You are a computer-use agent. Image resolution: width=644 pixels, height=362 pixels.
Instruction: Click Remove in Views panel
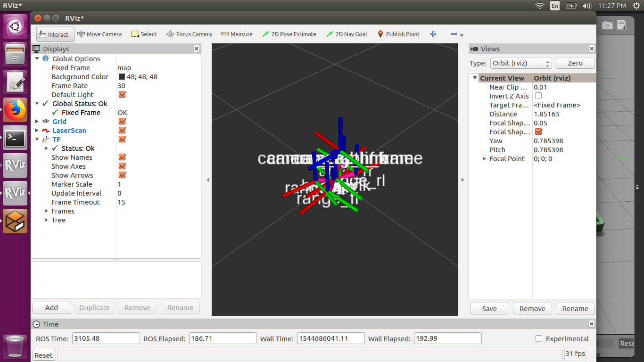532,309
